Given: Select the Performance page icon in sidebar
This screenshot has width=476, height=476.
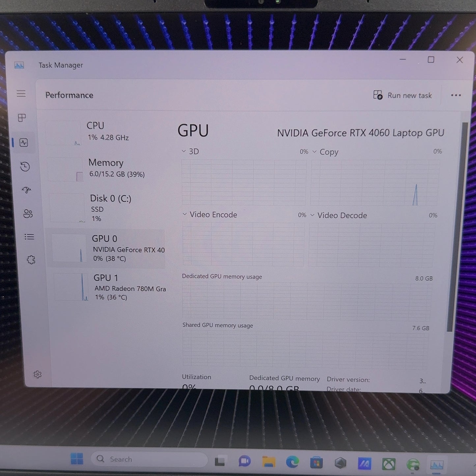Looking at the screenshot, I should [24, 143].
